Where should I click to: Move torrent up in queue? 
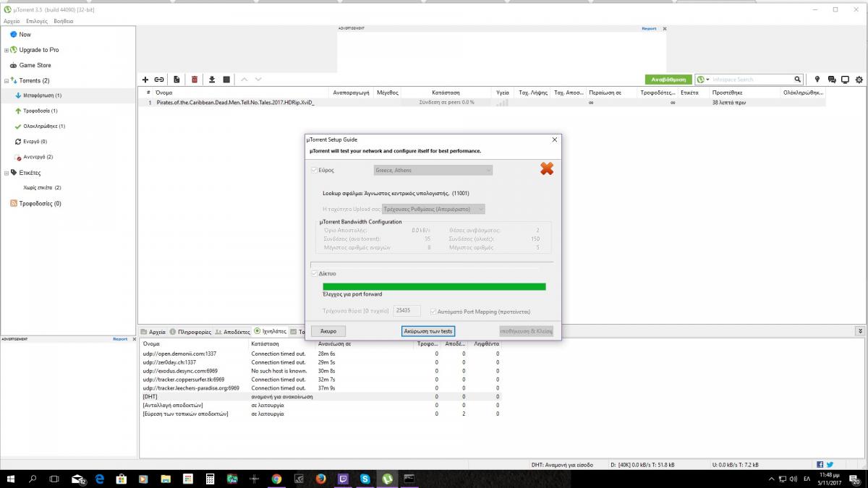click(244, 80)
